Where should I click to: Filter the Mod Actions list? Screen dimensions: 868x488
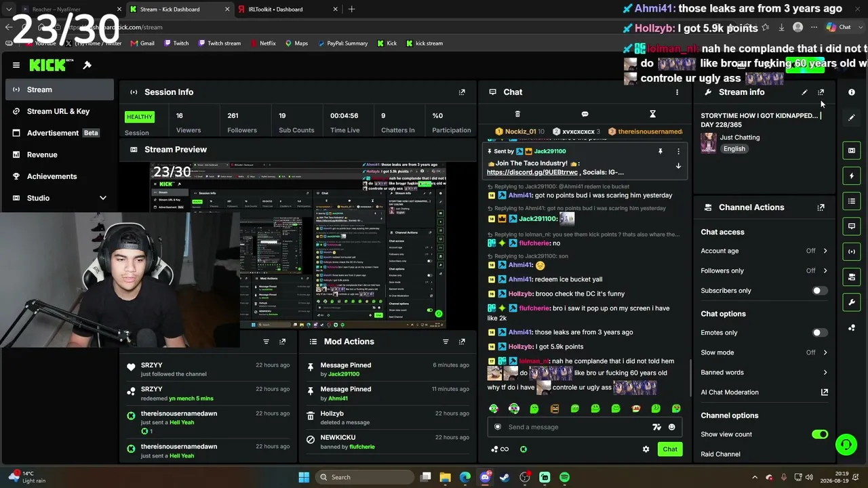446,342
